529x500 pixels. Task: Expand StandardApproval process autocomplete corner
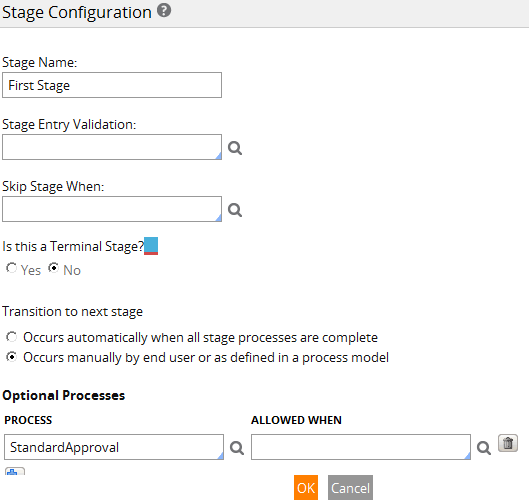(x=221, y=456)
